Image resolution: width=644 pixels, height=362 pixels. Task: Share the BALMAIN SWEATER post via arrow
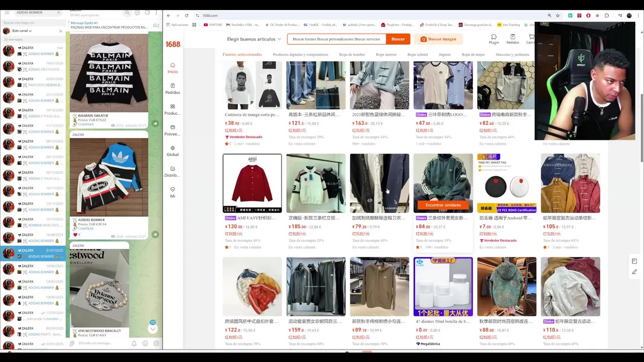click(x=155, y=124)
